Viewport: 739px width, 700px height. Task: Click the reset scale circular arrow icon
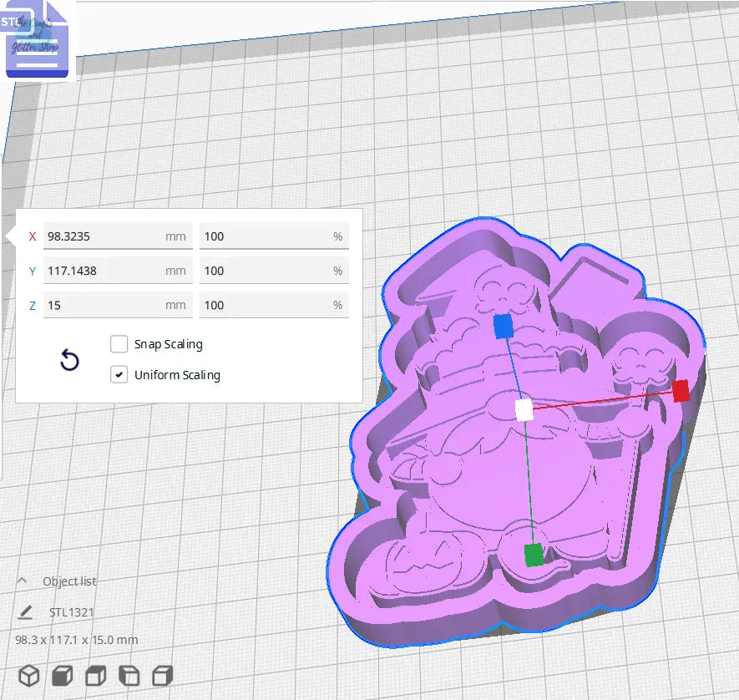click(69, 360)
